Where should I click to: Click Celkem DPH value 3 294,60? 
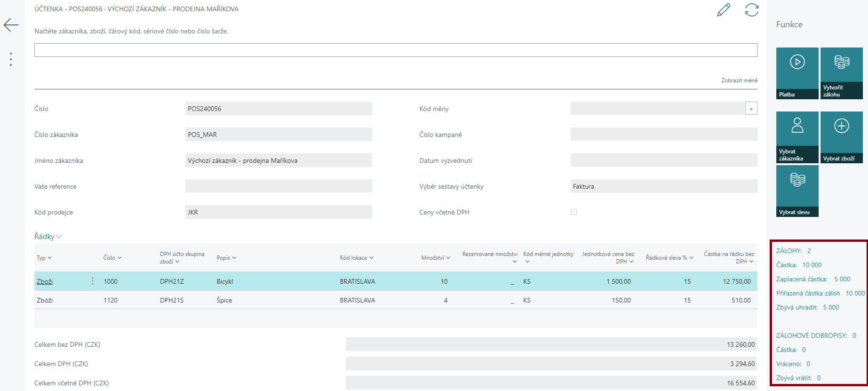click(551, 364)
